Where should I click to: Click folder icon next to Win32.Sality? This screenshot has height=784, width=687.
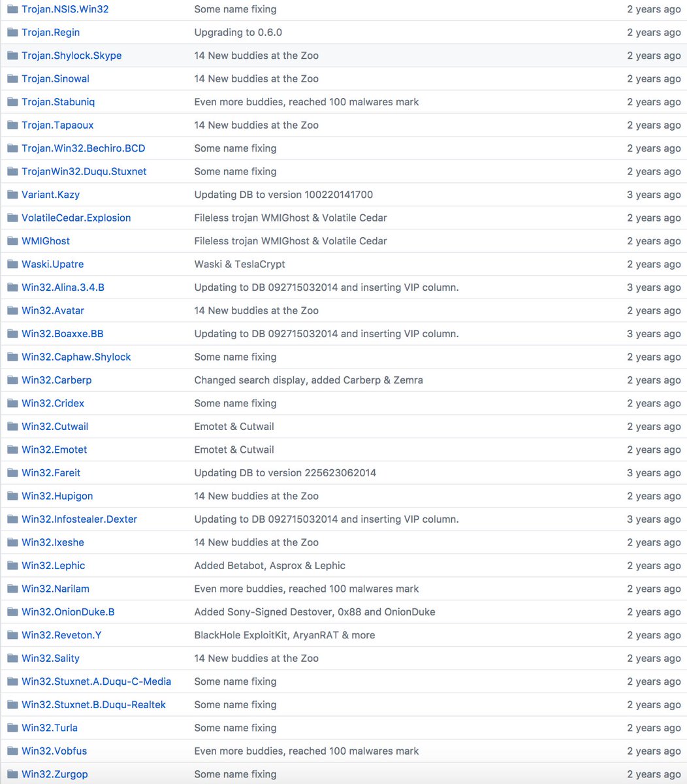(12, 658)
